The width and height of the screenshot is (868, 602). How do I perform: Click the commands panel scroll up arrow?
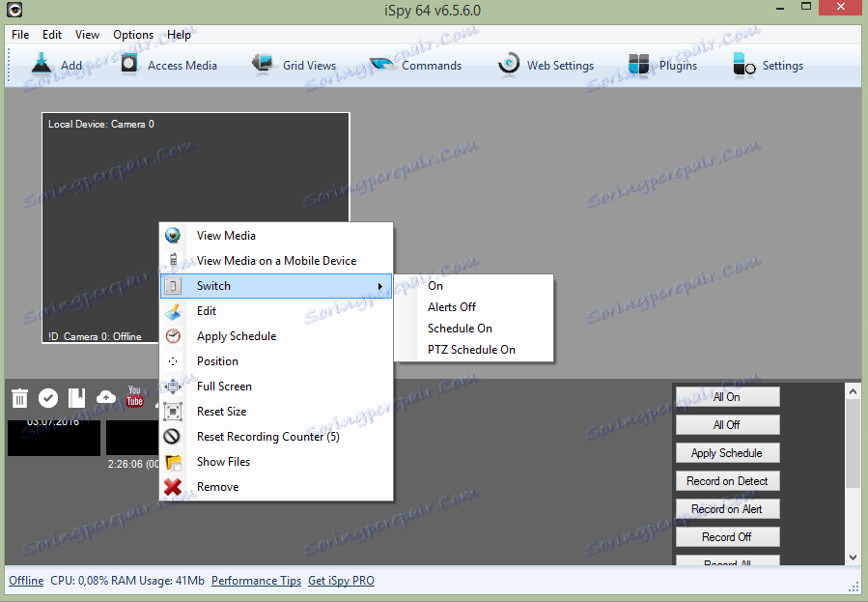tap(853, 391)
